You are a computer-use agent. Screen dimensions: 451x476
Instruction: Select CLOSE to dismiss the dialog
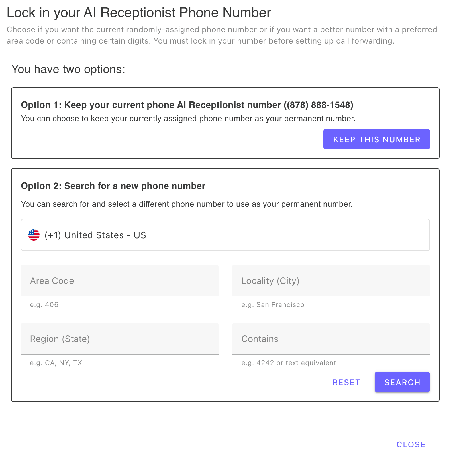[411, 444]
